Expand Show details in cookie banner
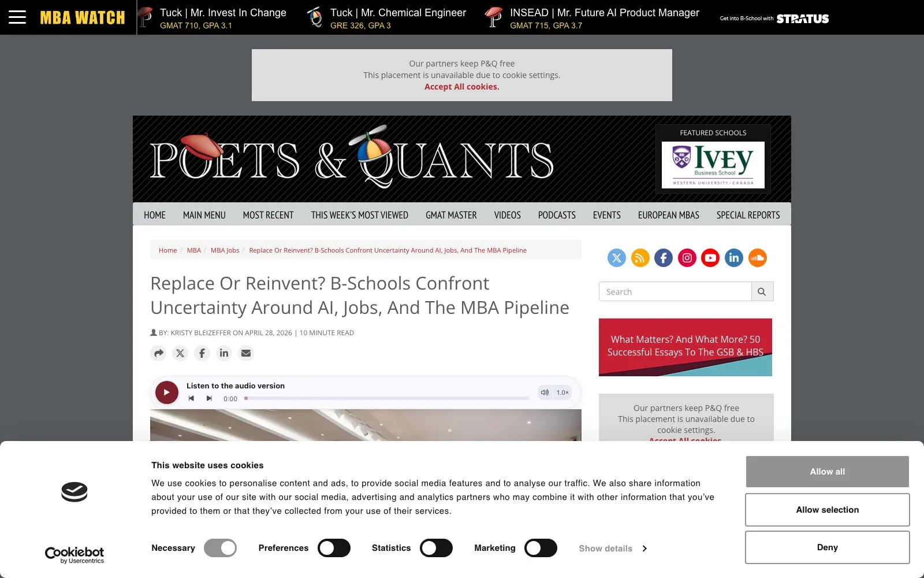Screen dimensions: 924x578 613,549
